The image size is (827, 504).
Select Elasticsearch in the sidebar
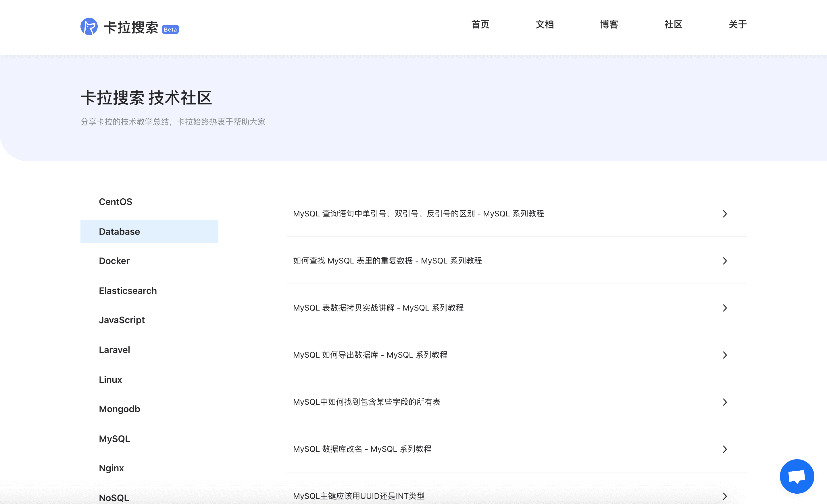click(128, 291)
